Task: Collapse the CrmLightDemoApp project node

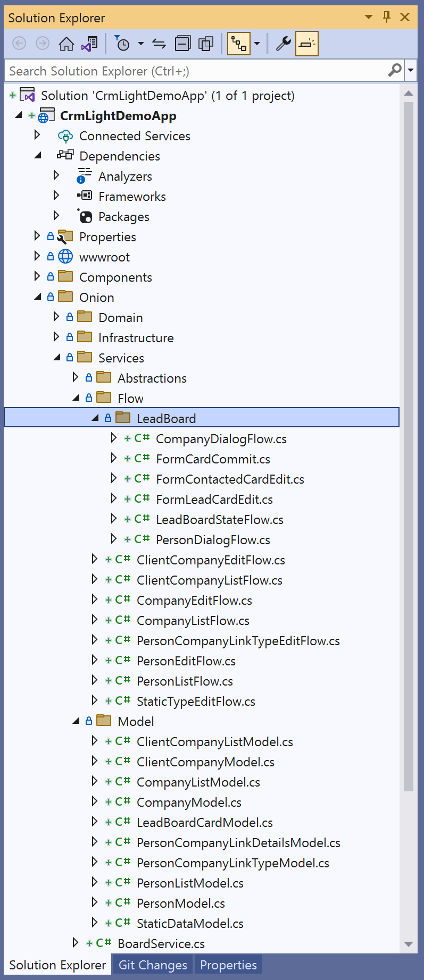Action: 19,115
